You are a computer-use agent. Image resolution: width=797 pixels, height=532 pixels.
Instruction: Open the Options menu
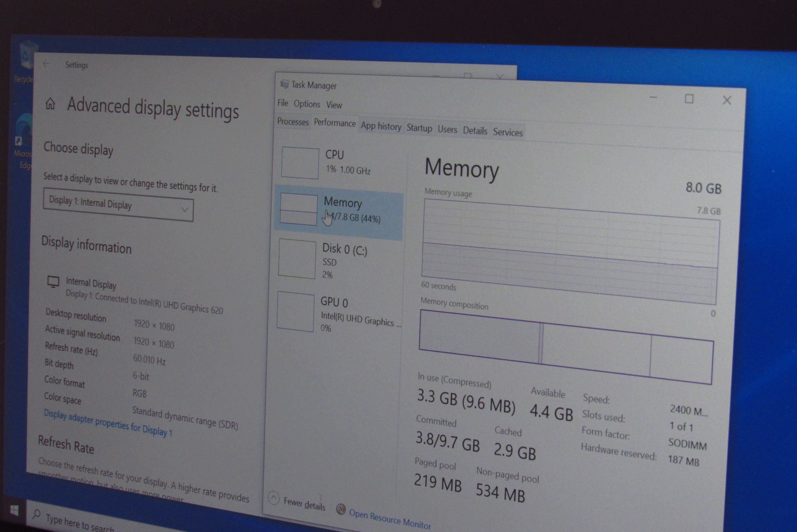click(x=307, y=104)
